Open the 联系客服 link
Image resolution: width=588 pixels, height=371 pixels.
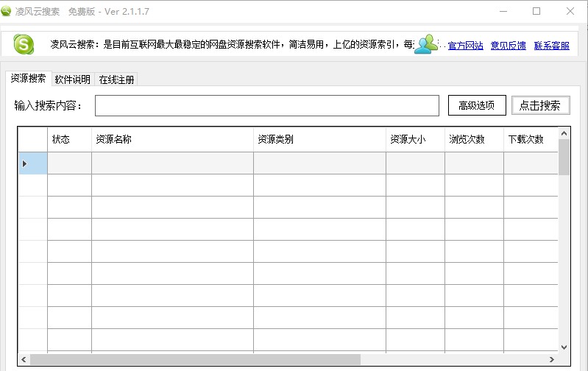click(x=552, y=46)
